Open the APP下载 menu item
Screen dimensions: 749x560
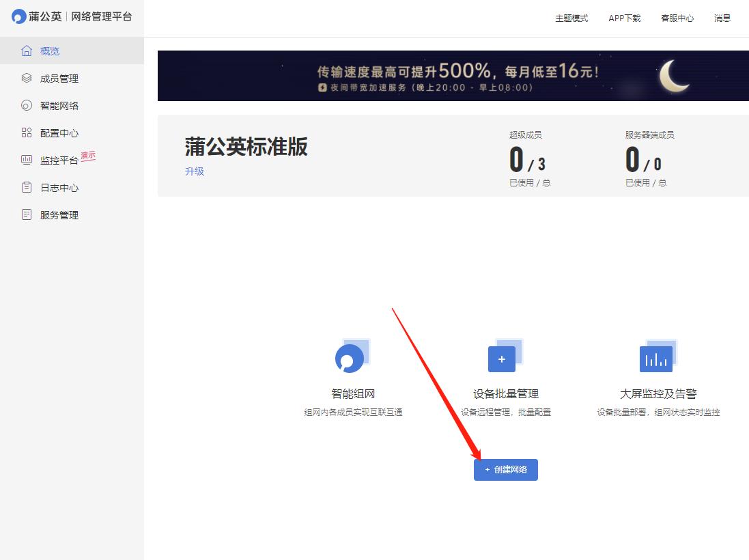[624, 18]
